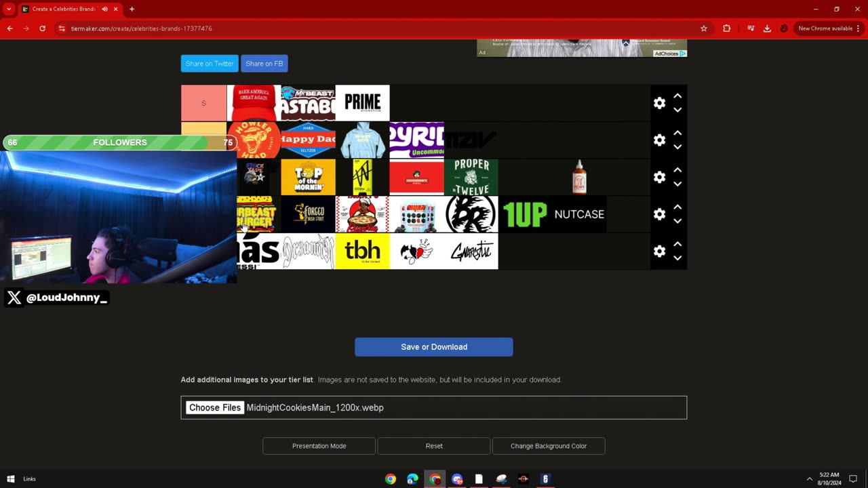
Task: Move the 1UP Nutcase row down
Action: coord(677,221)
